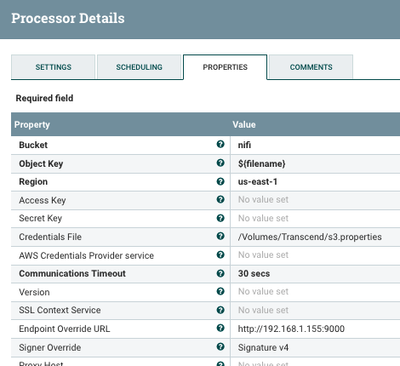Click the Properties tab
This screenshot has height=366, width=400.
tap(225, 67)
